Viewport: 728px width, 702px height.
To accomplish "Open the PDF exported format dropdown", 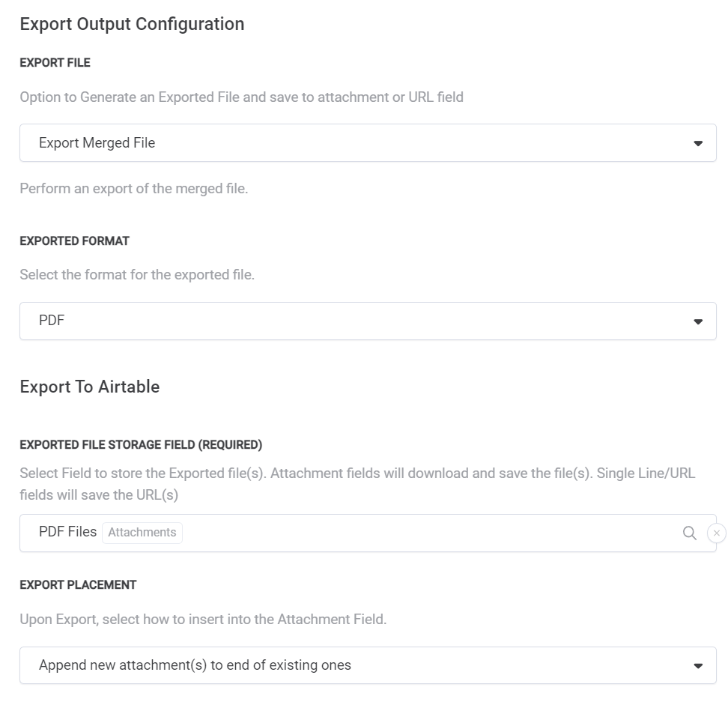I will pos(367,321).
